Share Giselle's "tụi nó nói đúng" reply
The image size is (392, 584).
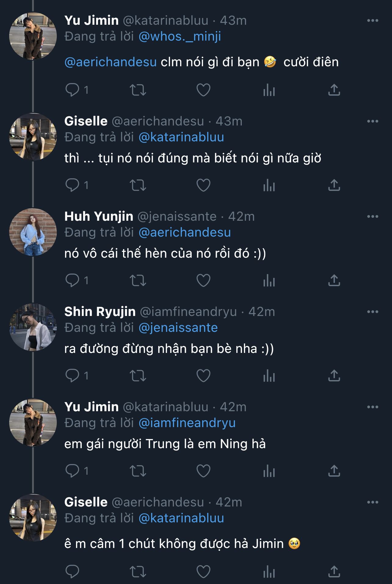click(x=334, y=185)
